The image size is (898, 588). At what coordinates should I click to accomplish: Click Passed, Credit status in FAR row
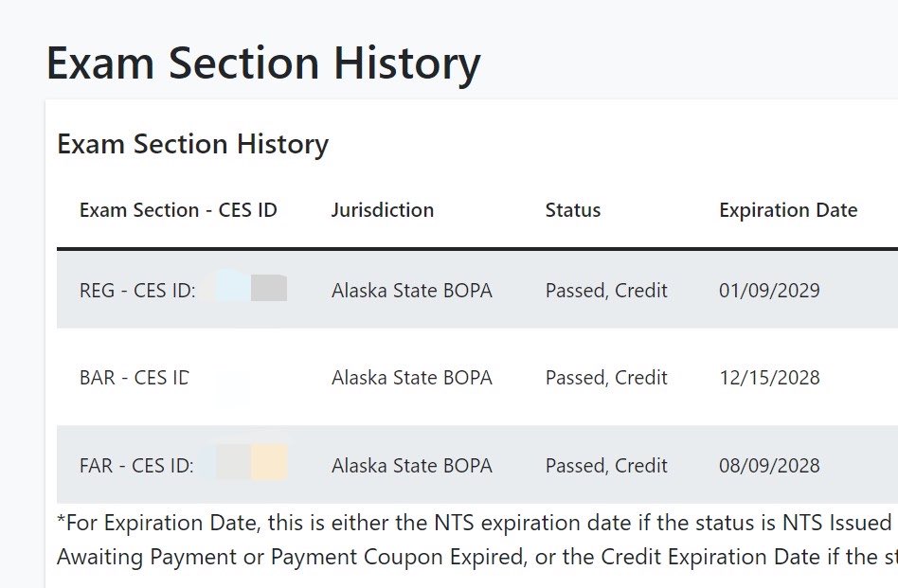pos(606,466)
